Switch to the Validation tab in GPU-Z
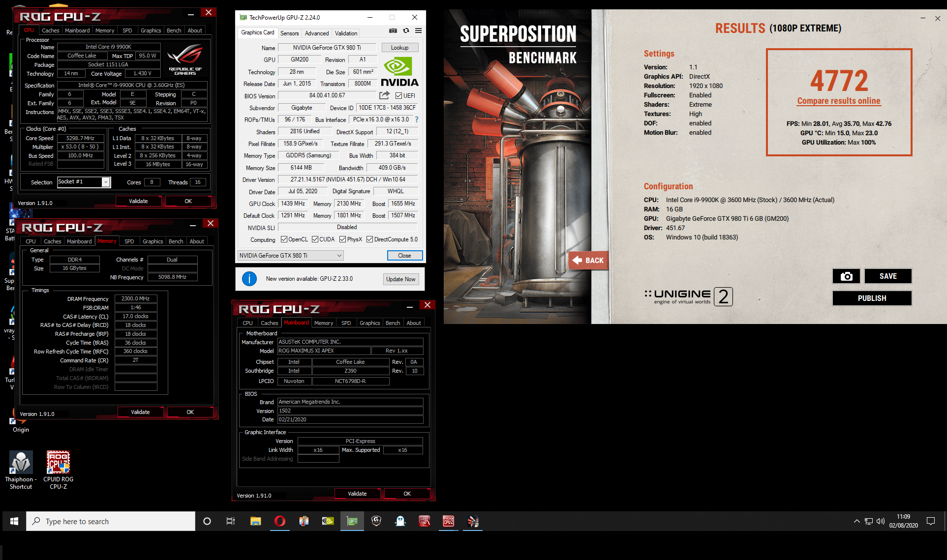The height and width of the screenshot is (560, 947). coord(346,33)
